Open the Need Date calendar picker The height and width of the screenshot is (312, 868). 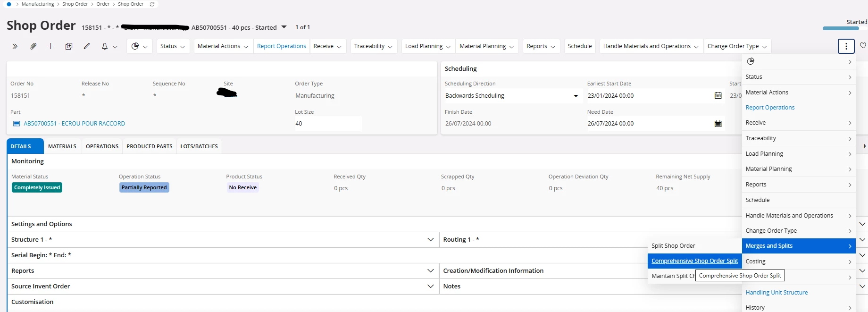pyautogui.click(x=718, y=124)
